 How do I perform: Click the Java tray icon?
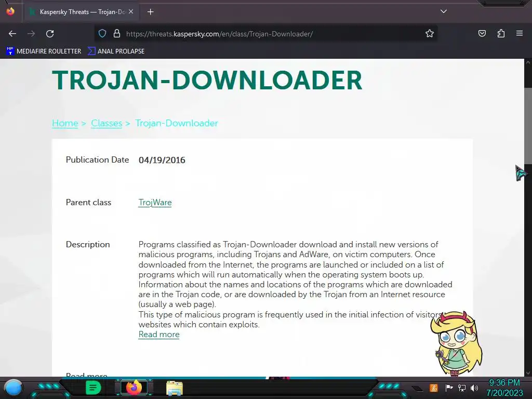[x=434, y=388]
